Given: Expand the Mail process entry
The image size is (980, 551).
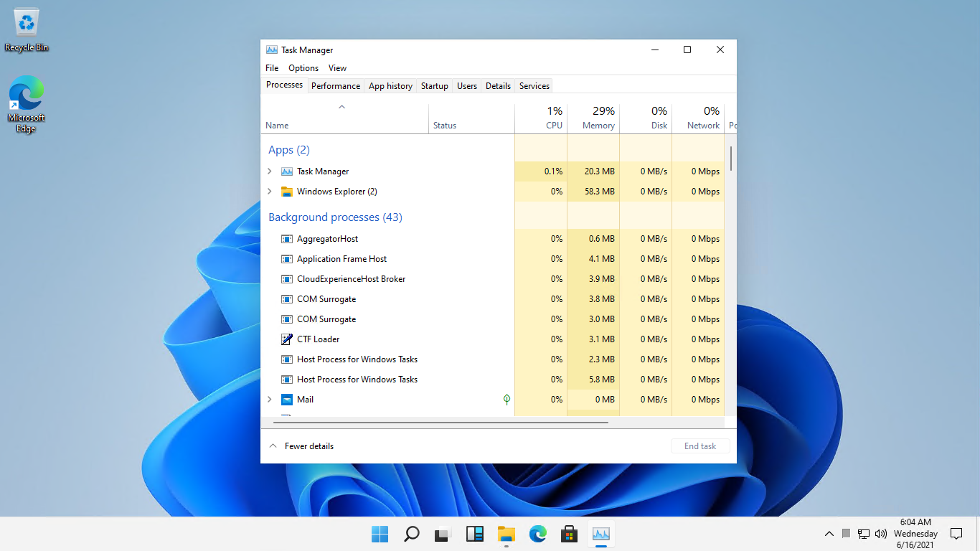Looking at the screenshot, I should (x=270, y=400).
